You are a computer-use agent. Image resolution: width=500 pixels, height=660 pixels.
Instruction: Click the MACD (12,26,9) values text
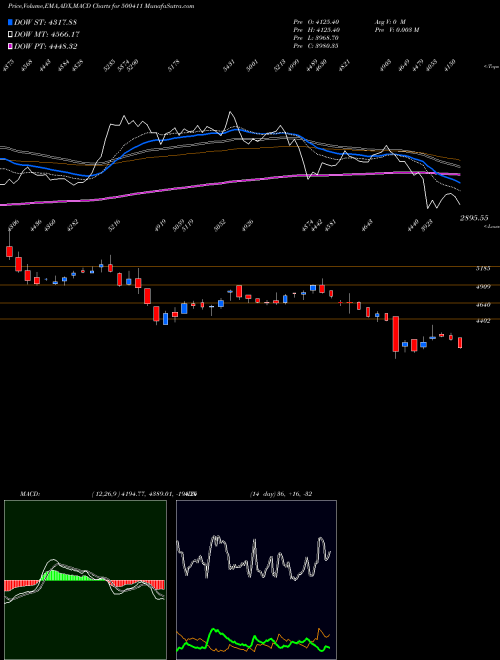click(145, 494)
